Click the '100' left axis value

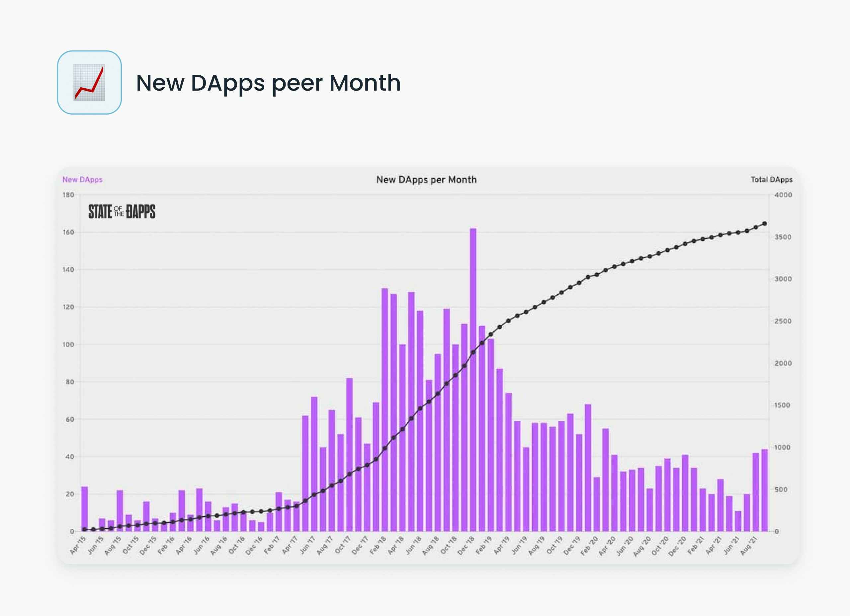coord(68,344)
